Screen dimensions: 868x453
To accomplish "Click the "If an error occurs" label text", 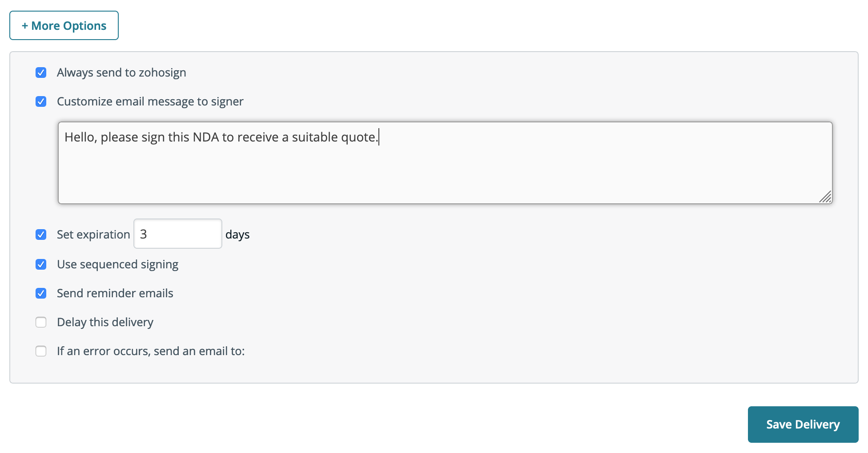I will [151, 351].
